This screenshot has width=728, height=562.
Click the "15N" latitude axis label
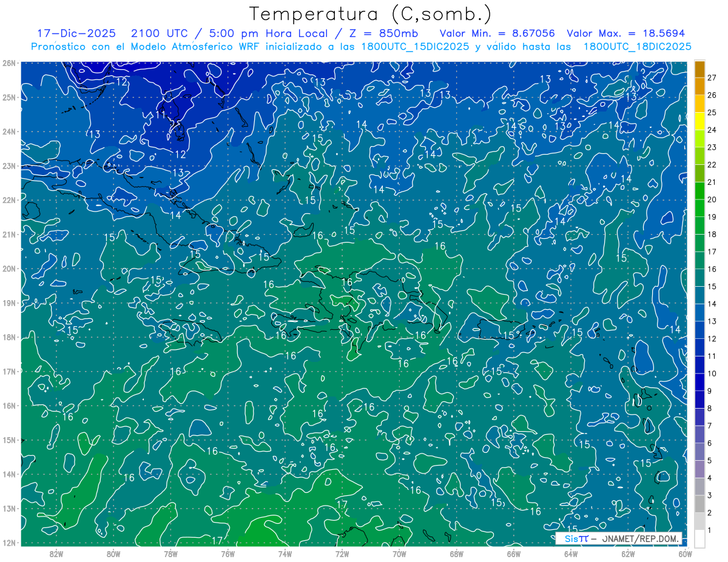point(8,440)
